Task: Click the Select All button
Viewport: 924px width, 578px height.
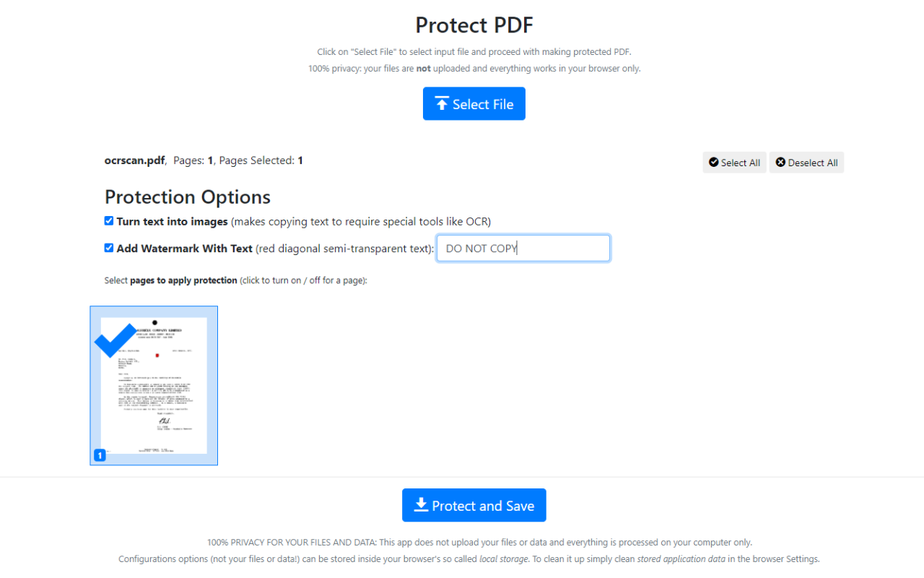Action: tap(734, 162)
